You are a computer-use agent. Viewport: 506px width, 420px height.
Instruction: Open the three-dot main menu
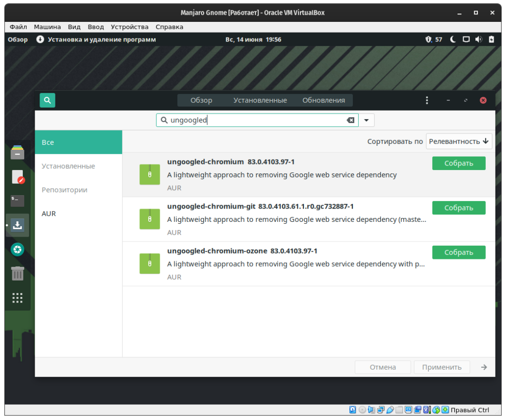point(426,100)
